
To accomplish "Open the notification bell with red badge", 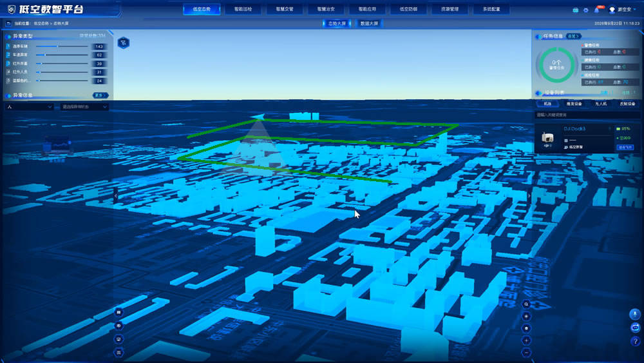I will (597, 10).
